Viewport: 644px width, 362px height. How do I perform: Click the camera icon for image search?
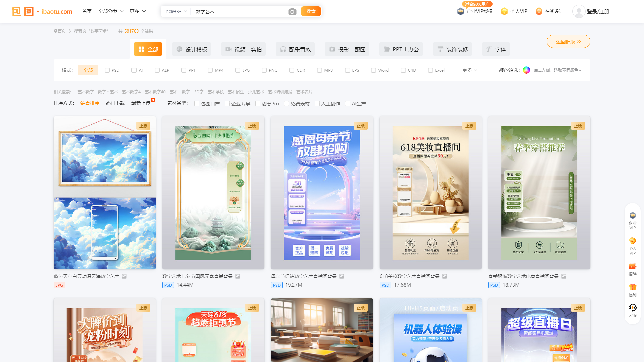pos(292,11)
